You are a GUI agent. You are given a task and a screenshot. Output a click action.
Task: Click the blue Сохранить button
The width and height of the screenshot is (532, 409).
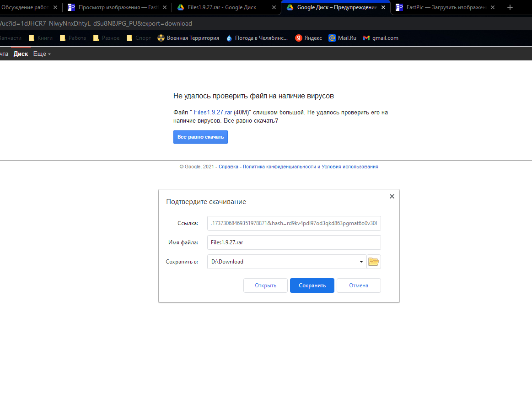click(x=312, y=285)
